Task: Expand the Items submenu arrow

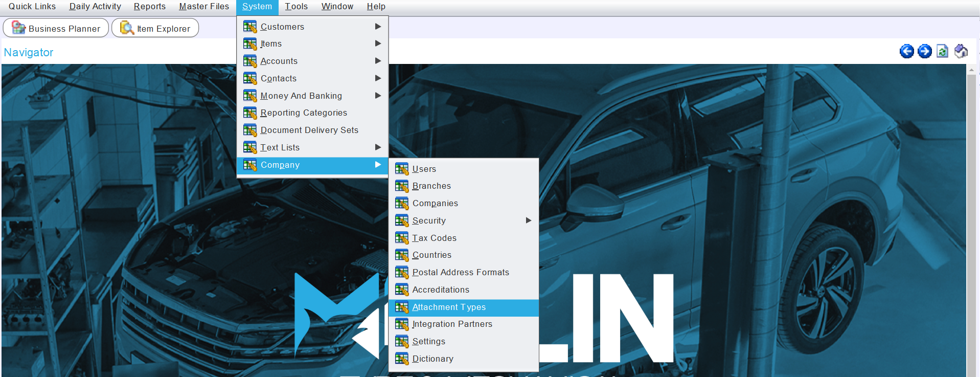Action: click(x=378, y=43)
